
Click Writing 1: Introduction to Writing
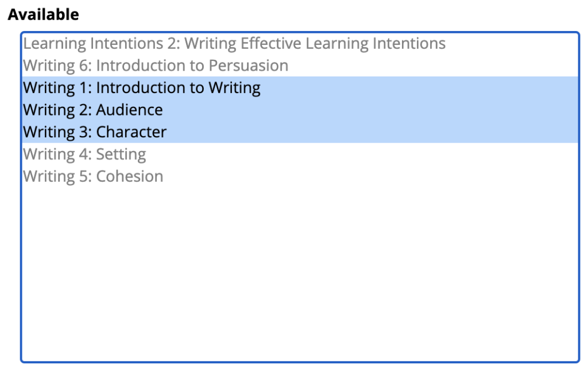pos(142,88)
